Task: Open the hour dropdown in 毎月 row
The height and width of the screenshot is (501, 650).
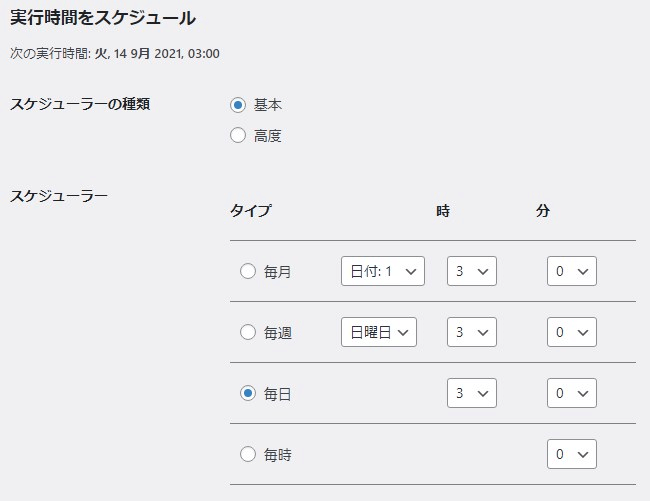Action: (472, 271)
